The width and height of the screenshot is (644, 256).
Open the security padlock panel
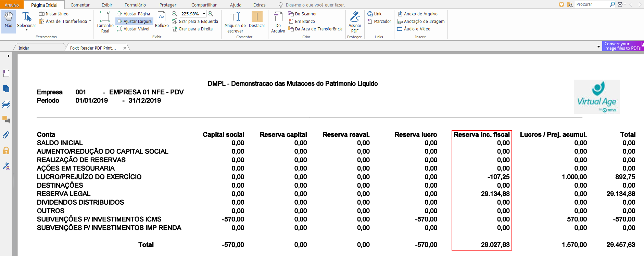6,151
